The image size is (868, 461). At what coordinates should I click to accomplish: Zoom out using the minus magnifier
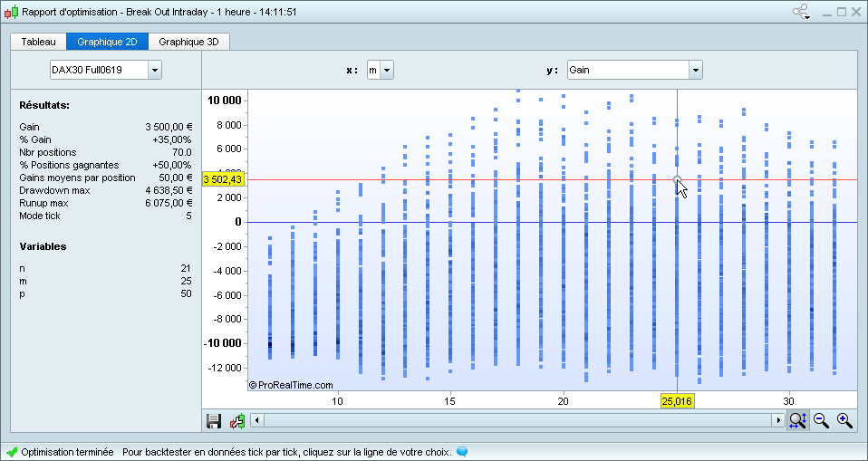822,420
